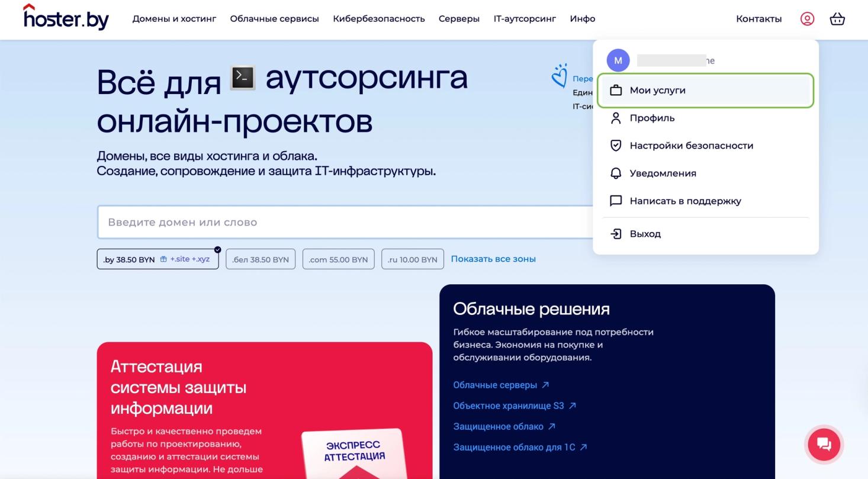Click the M user avatar

coord(618,60)
